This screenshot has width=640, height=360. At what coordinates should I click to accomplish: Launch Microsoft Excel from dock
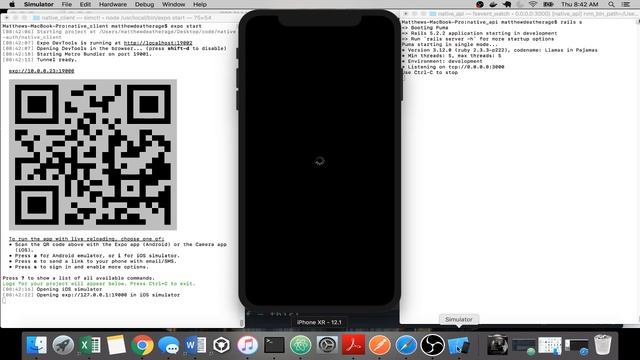[90, 345]
